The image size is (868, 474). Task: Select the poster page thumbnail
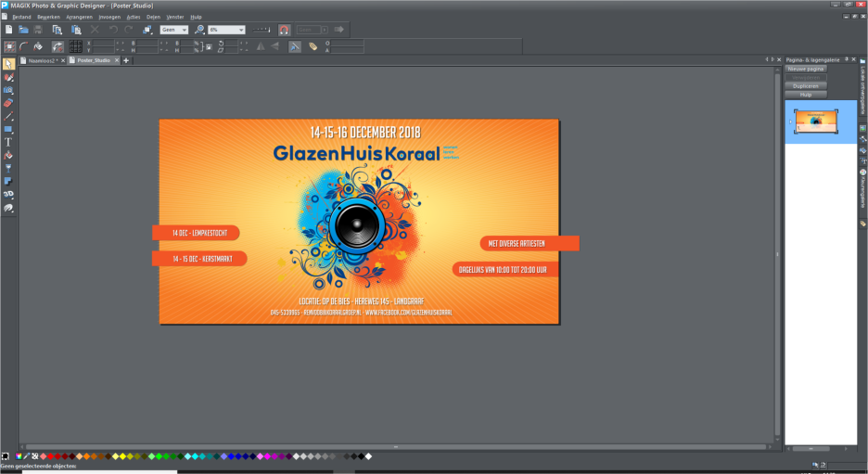point(816,121)
